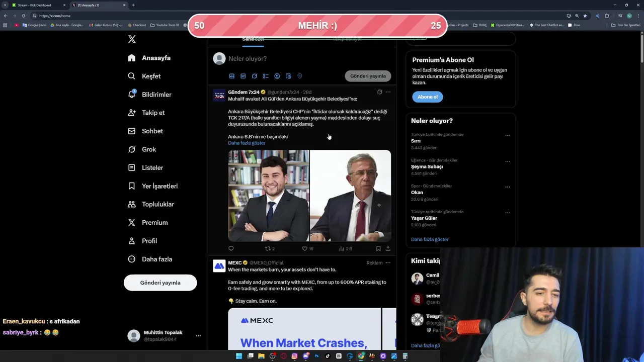Click Grok explain icon on Gündem post

click(x=380, y=92)
